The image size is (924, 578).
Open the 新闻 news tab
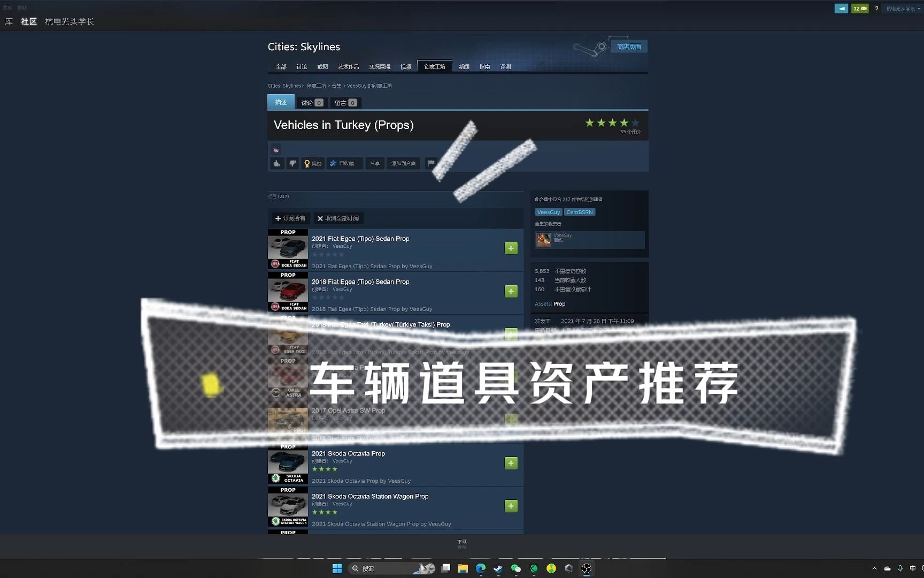[x=464, y=66]
